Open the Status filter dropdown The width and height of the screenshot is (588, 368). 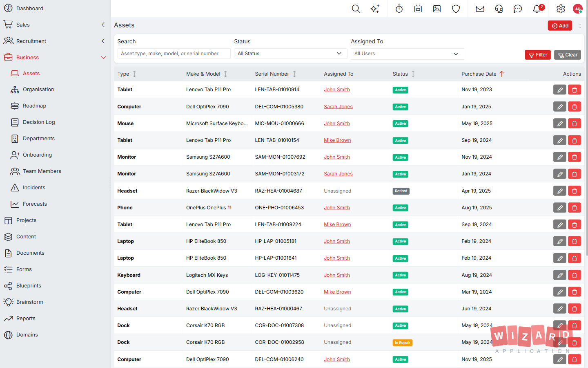tap(290, 54)
